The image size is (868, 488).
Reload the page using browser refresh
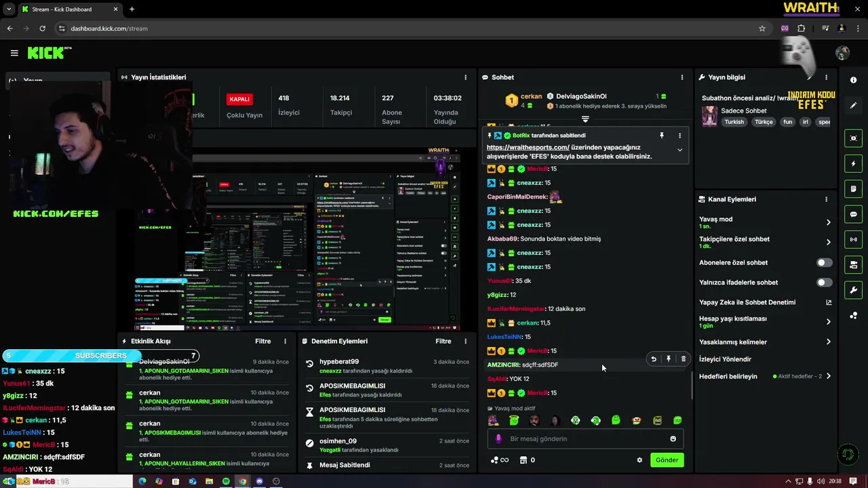click(42, 28)
